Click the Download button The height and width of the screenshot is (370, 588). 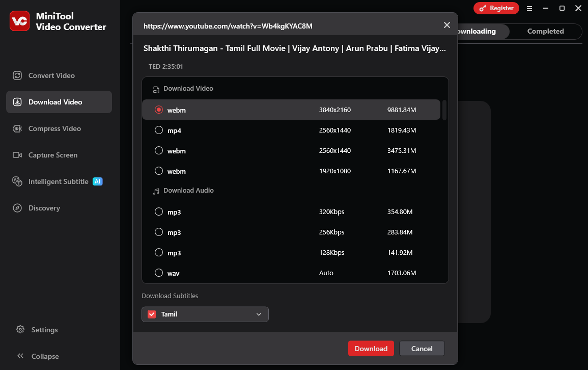coord(371,348)
